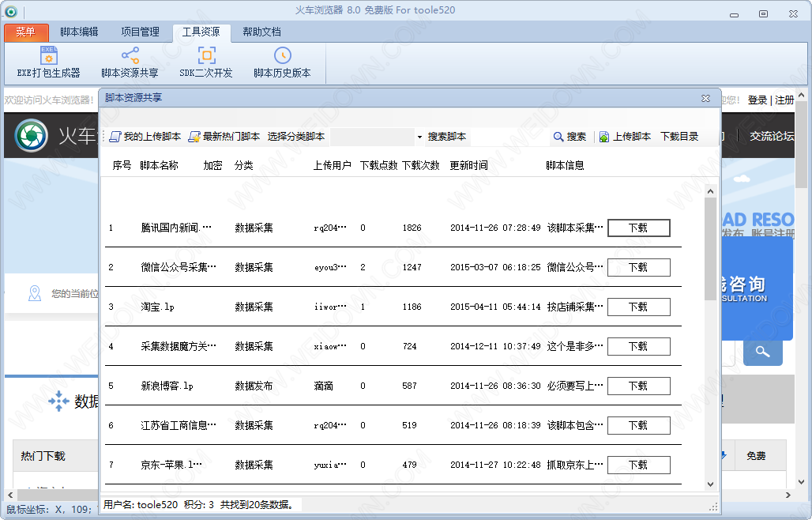Image resolution: width=812 pixels, height=520 pixels.
Task: Click uploader 滴滴 cell
Action: (324, 386)
